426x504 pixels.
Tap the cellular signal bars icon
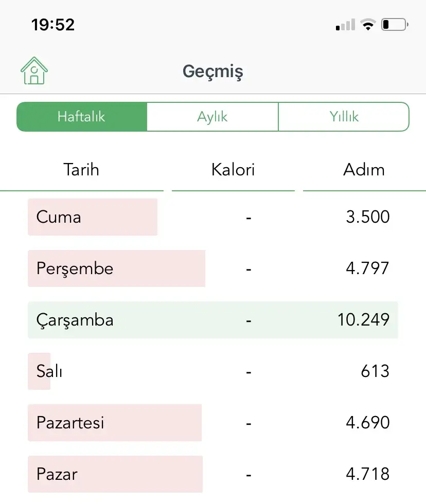click(x=345, y=25)
